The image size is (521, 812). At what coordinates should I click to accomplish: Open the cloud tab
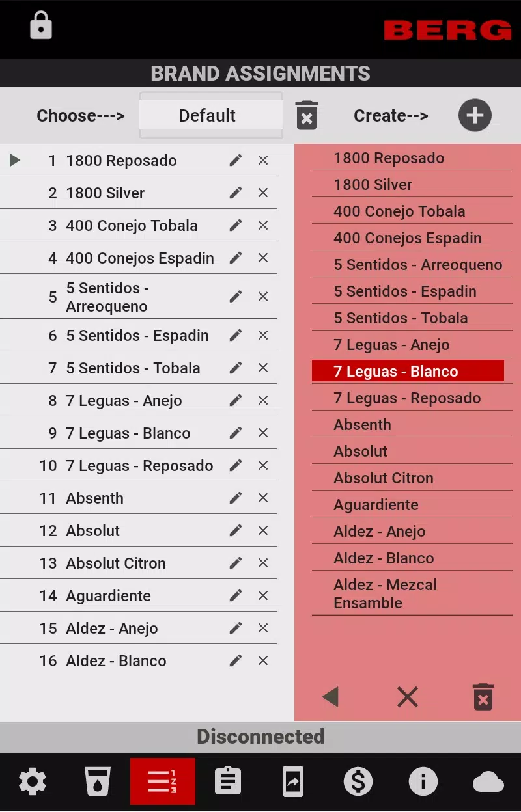coord(488,781)
